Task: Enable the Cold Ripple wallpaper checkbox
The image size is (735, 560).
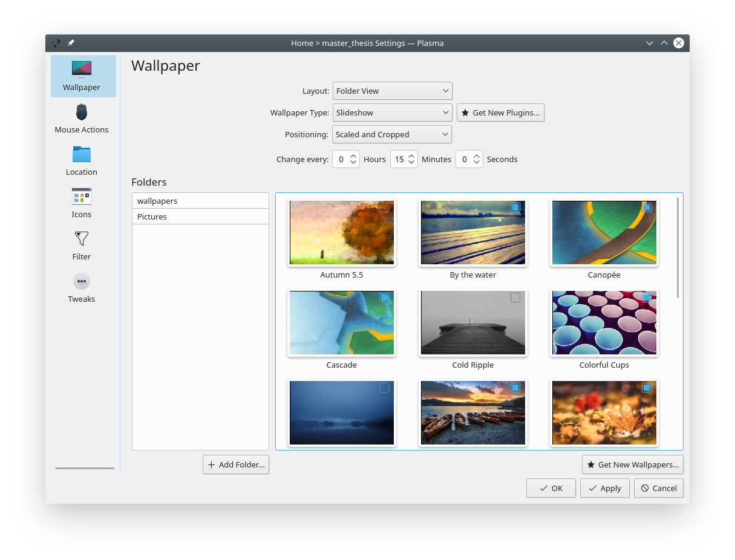Action: 514,297
